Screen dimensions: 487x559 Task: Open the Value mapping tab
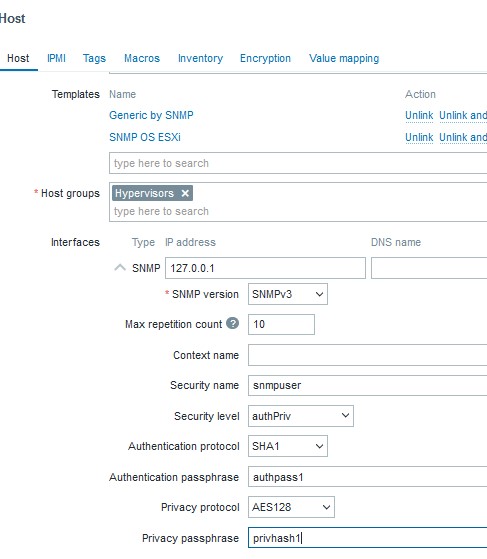[x=344, y=58]
